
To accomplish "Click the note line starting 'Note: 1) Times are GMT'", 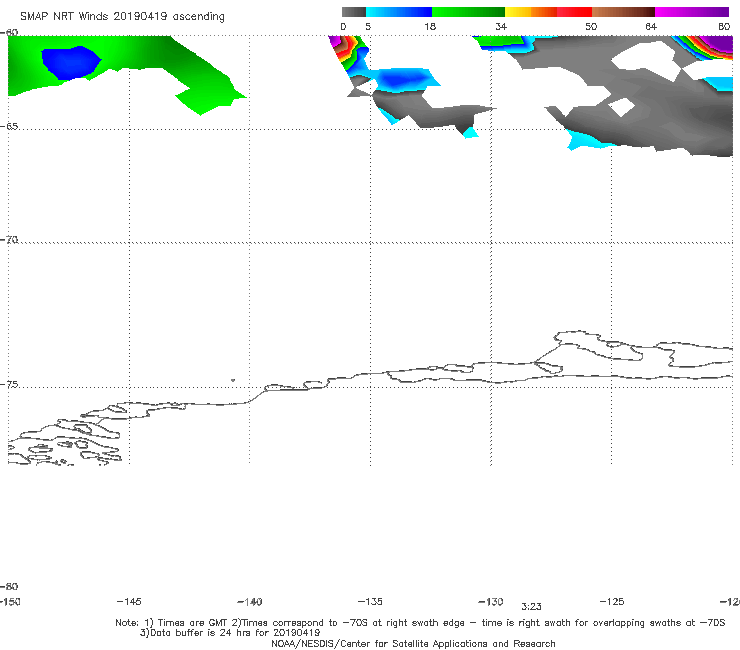I will pos(420,623).
